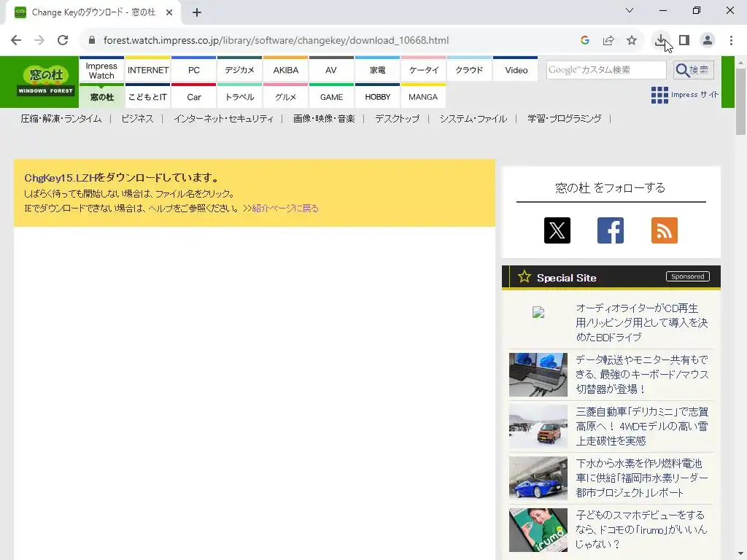
Task: Open the キーボード/マウス切替器 article link
Action: point(642,374)
